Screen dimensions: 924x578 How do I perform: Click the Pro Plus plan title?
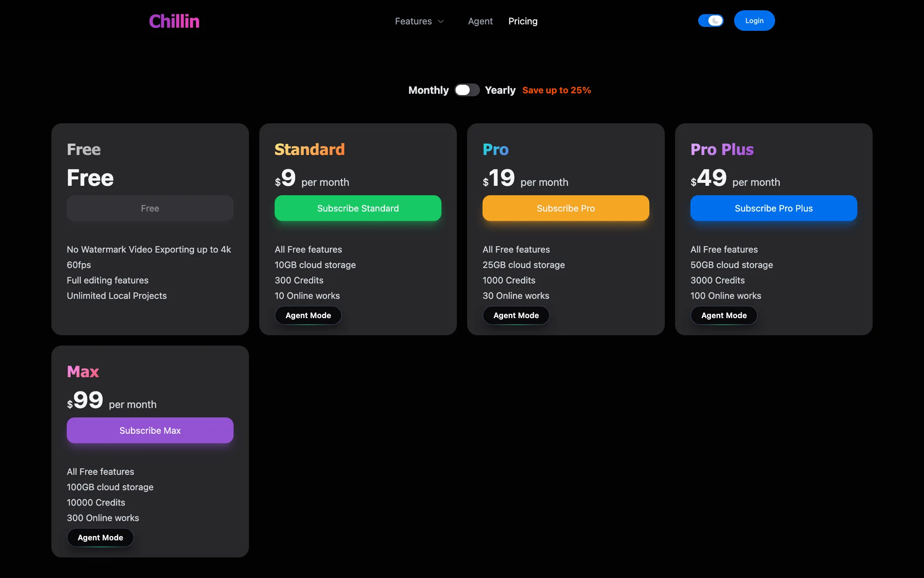coord(722,149)
